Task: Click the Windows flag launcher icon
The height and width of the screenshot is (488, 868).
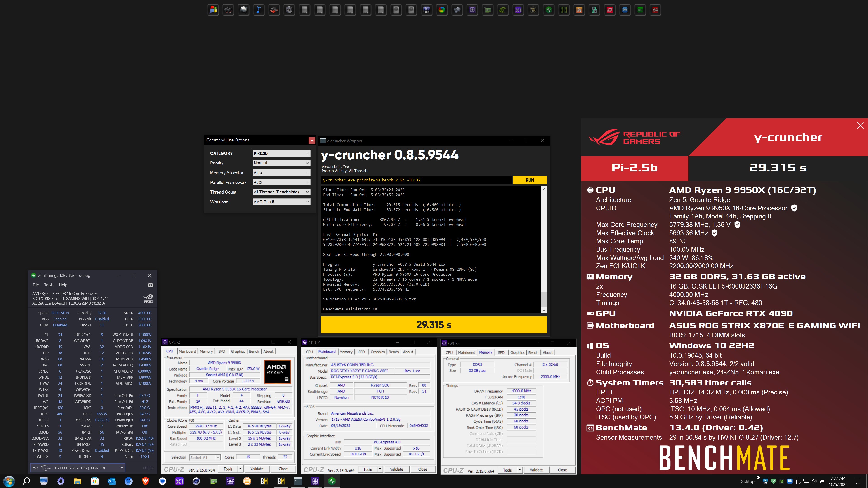Action: (x=213, y=10)
